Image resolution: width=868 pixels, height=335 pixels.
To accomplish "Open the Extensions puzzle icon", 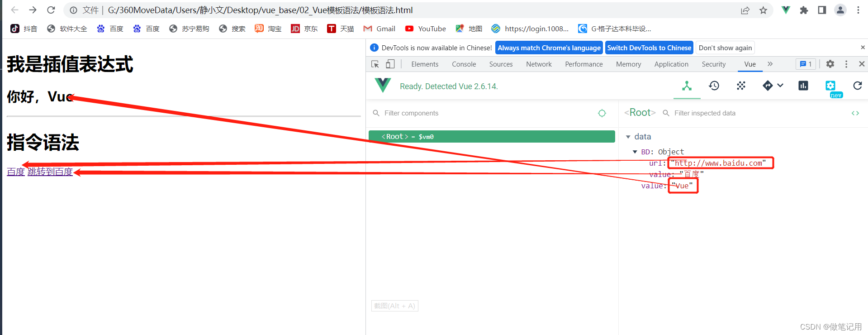I will 804,10.
